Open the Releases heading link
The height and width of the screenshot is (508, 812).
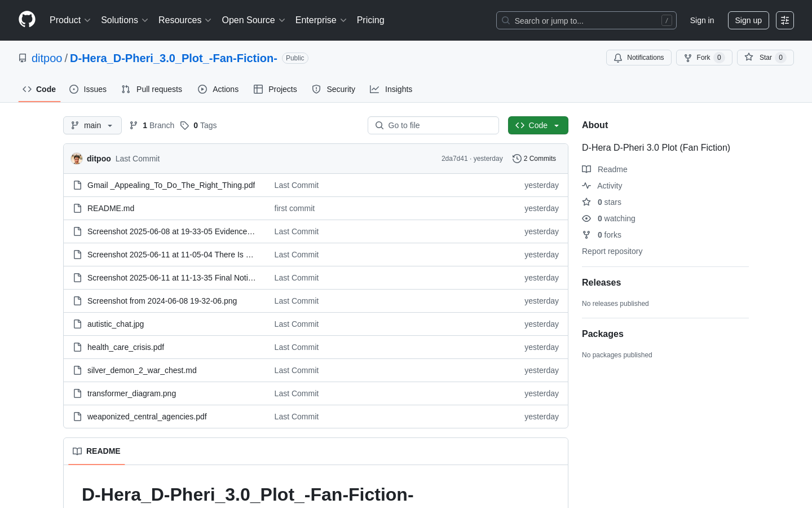click(601, 283)
